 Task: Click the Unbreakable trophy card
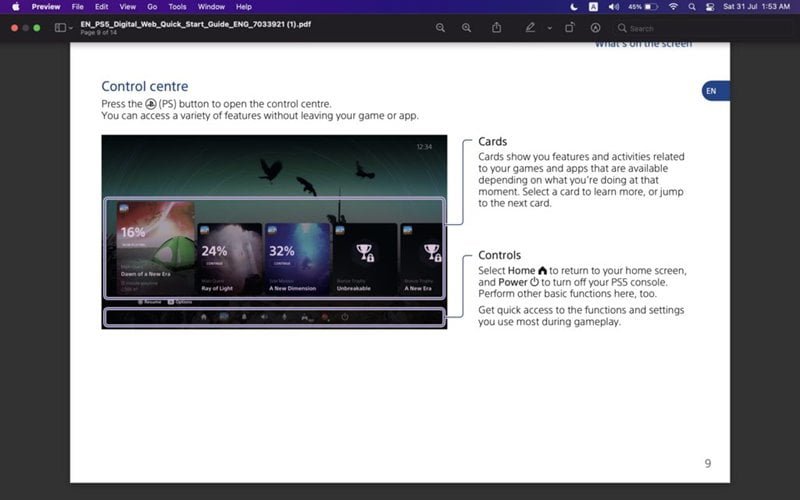click(x=365, y=259)
